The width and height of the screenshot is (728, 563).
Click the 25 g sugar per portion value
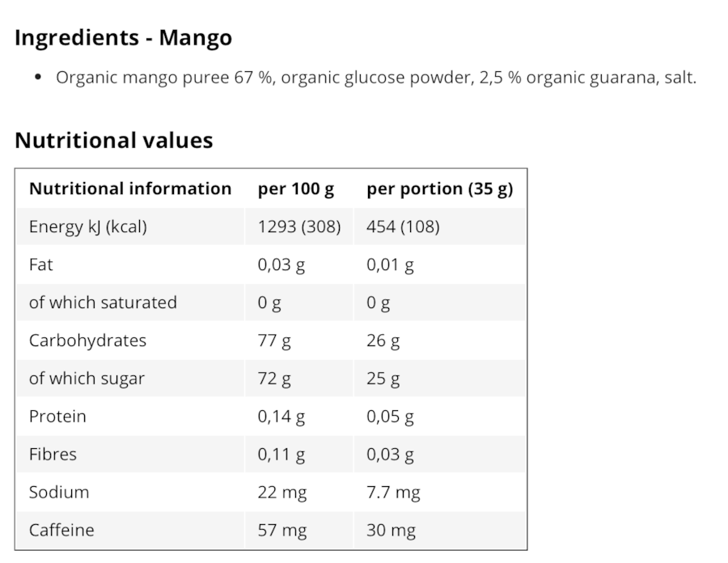click(x=383, y=379)
